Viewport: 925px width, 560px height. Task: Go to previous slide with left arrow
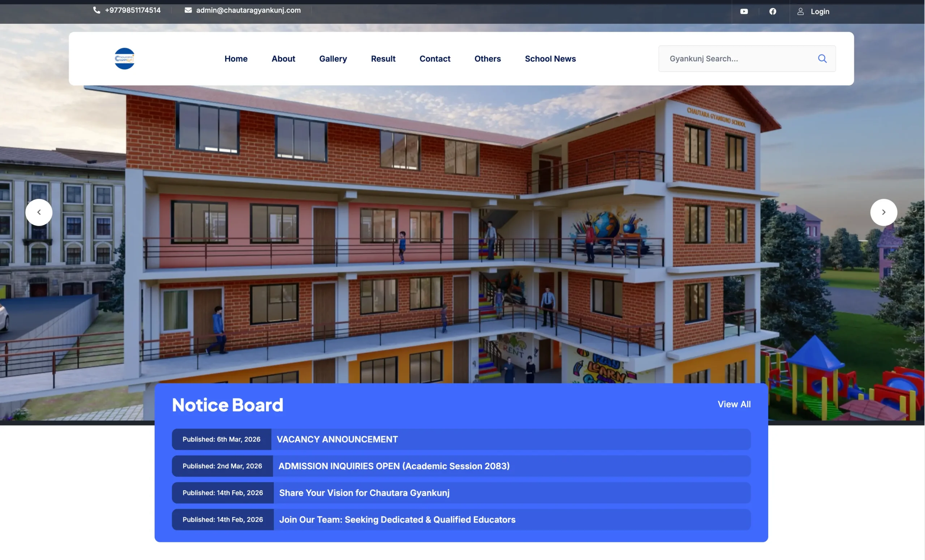tap(39, 212)
